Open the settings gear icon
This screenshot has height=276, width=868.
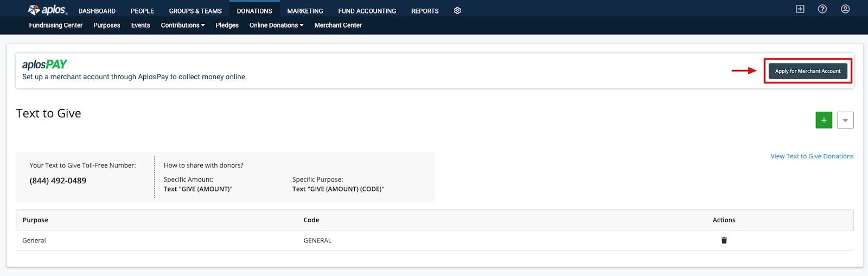457,11
